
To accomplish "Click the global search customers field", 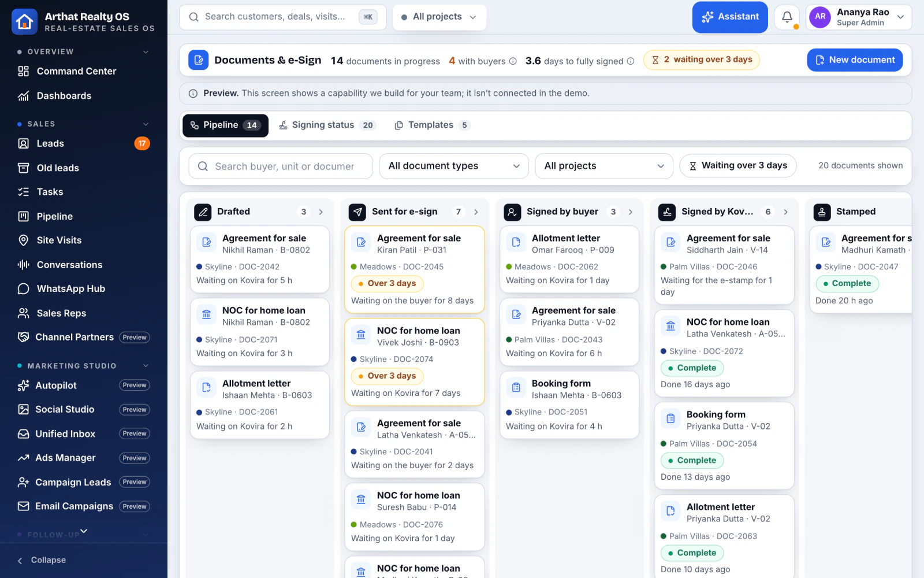I will (283, 17).
